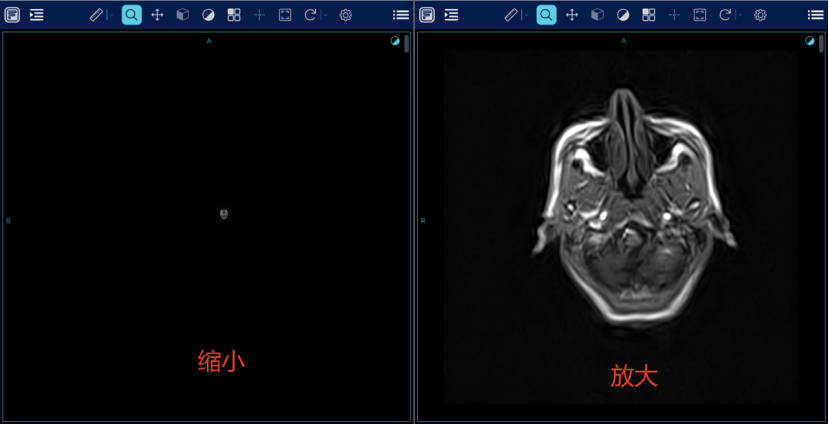
Task: Expand the ruler tool dropdown in right toolbar
Action: 525,16
